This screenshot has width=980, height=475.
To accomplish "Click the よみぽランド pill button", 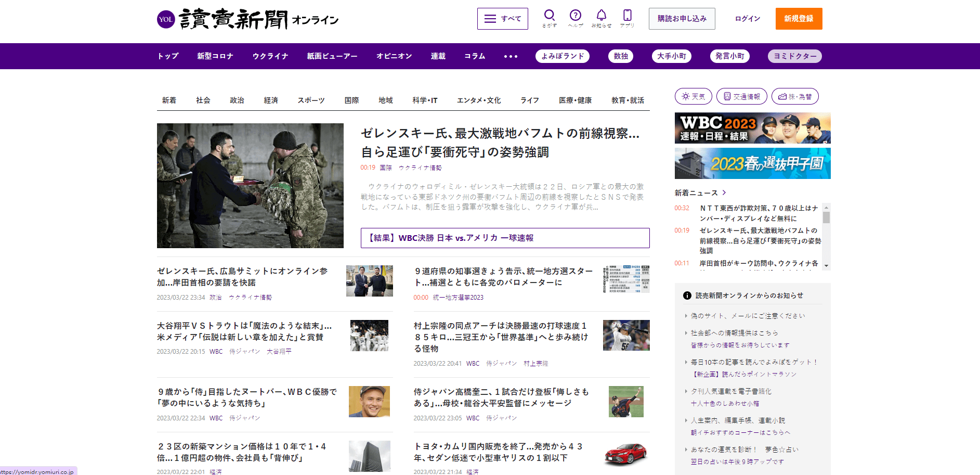I will click(563, 56).
